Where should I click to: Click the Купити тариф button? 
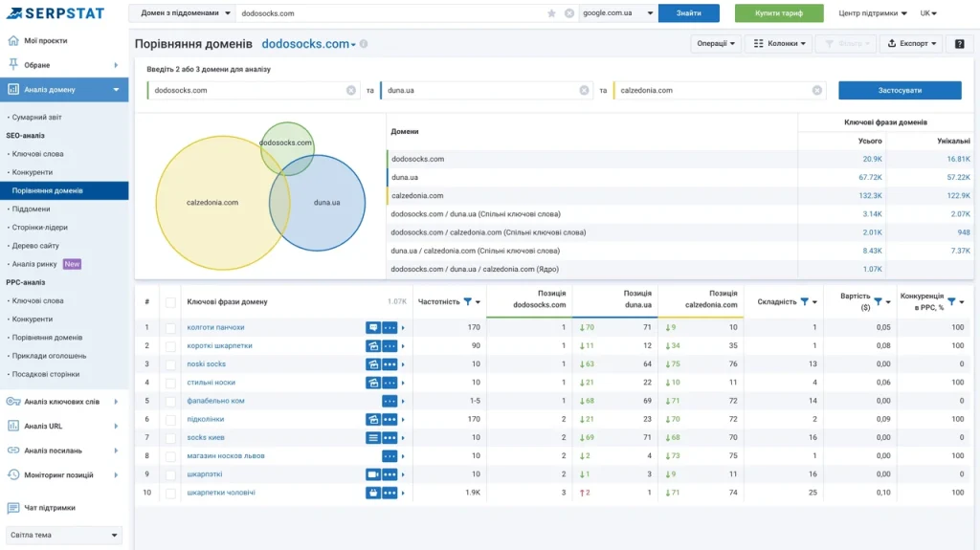click(x=779, y=13)
